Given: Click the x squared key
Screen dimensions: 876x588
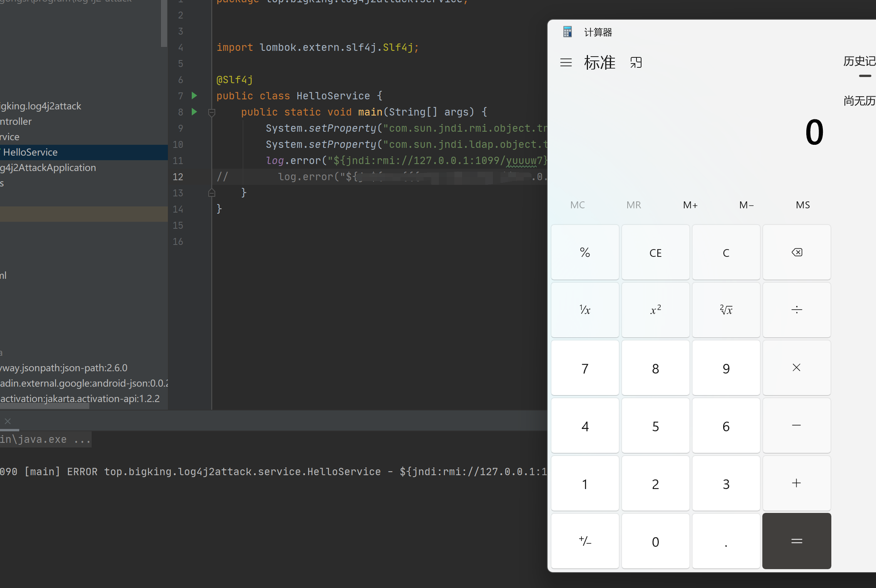Looking at the screenshot, I should [655, 310].
